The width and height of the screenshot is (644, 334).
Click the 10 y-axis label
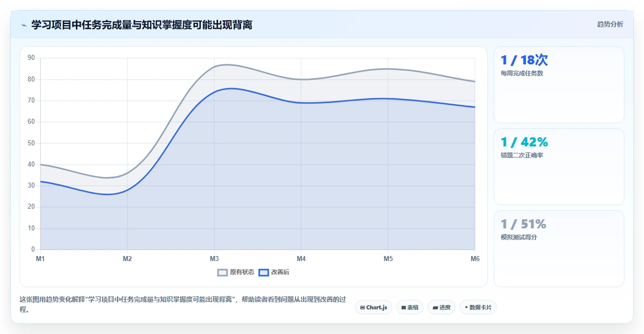click(x=31, y=228)
